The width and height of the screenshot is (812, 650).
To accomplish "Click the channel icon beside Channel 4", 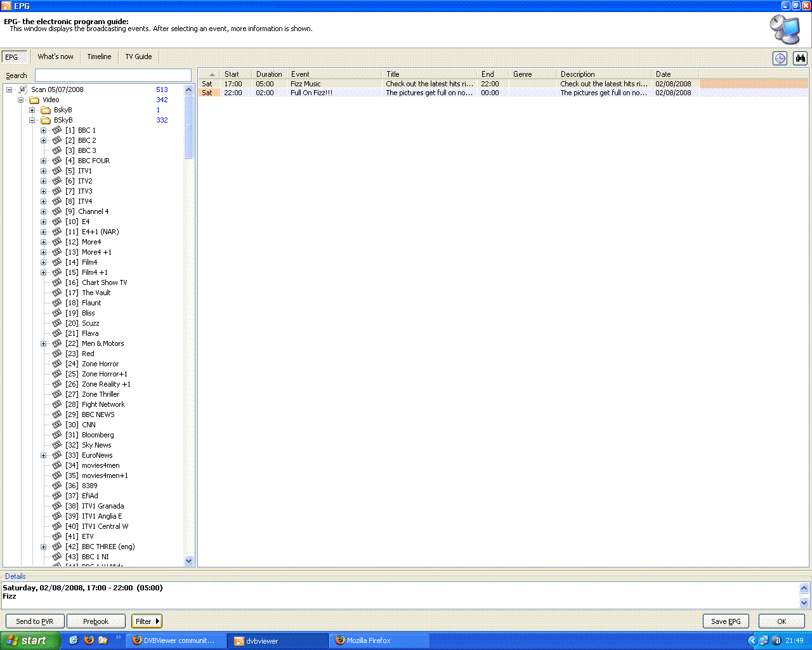I will [57, 211].
